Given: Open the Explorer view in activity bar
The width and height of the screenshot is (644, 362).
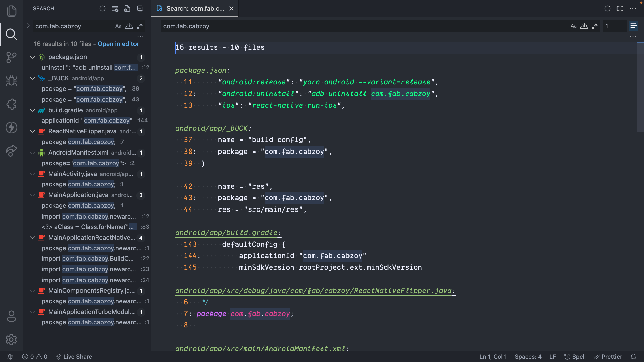Looking at the screenshot, I should (x=12, y=11).
